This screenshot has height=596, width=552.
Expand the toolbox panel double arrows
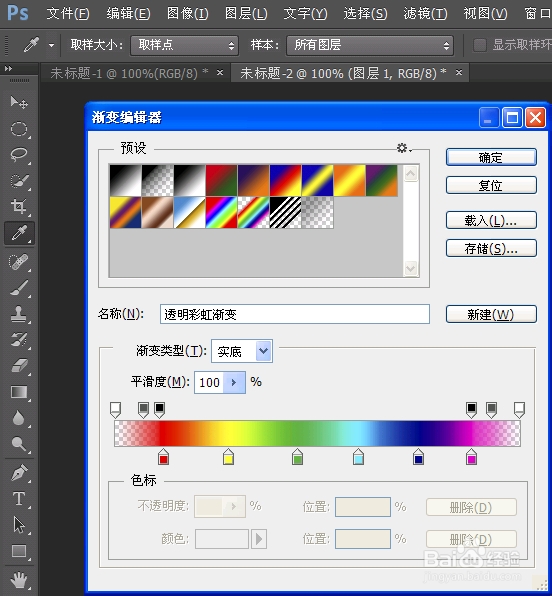pyautogui.click(x=8, y=68)
